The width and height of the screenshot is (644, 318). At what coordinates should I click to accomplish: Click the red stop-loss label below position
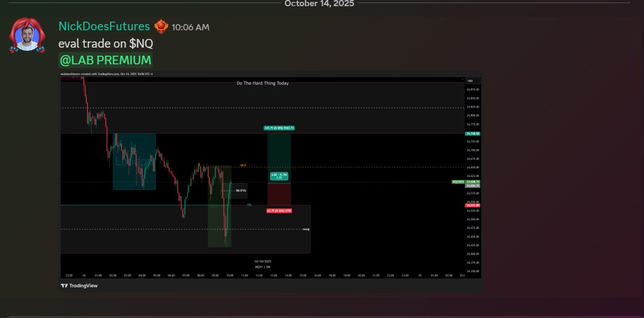pos(279,211)
